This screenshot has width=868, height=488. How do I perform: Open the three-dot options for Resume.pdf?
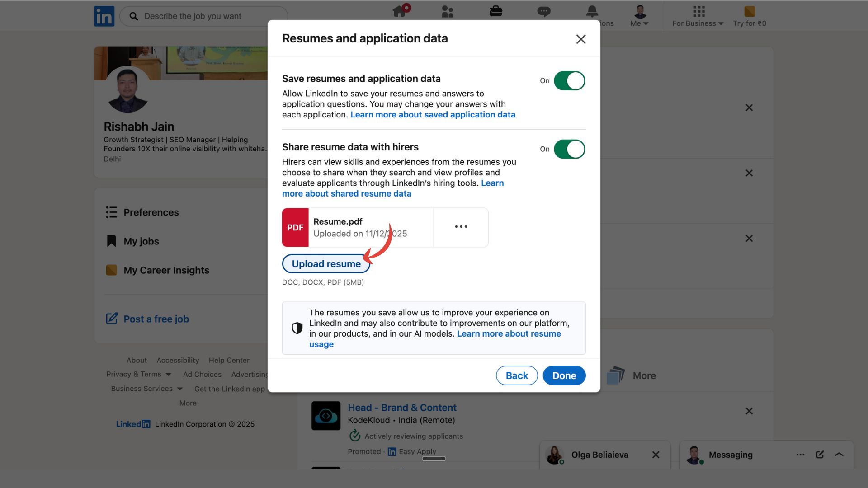(461, 227)
